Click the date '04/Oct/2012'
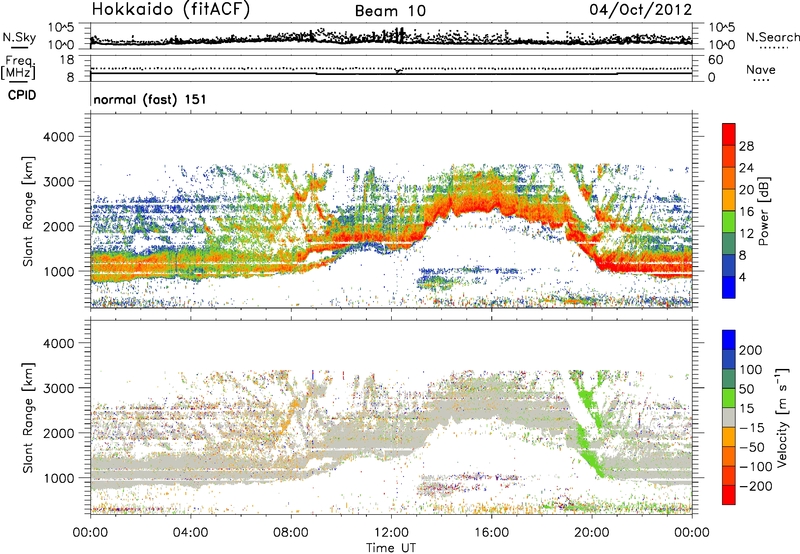The image size is (800, 554). [x=641, y=10]
